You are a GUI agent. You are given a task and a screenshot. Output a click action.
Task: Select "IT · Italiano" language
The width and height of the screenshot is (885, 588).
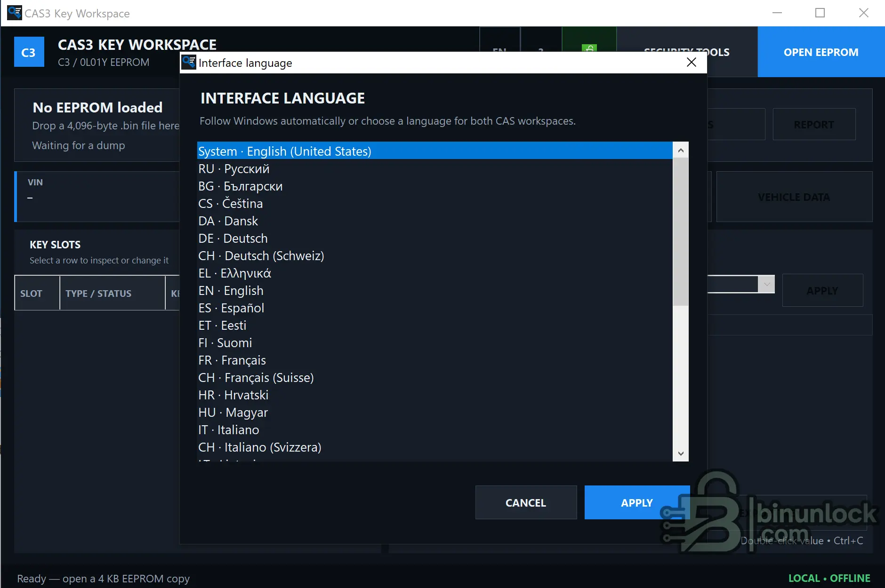point(435,429)
